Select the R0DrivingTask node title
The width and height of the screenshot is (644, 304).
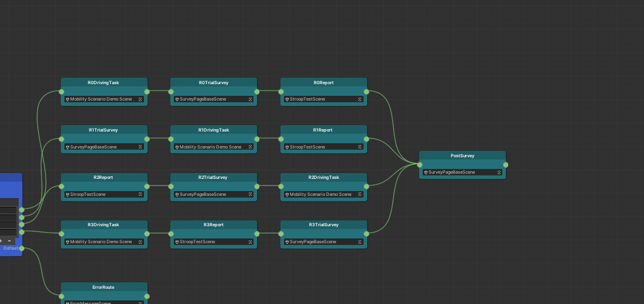click(x=104, y=82)
